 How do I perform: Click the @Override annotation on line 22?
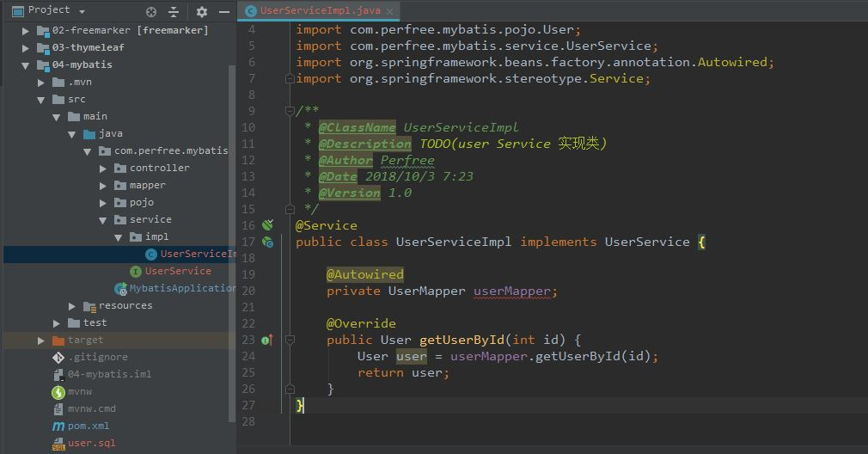pyautogui.click(x=361, y=323)
